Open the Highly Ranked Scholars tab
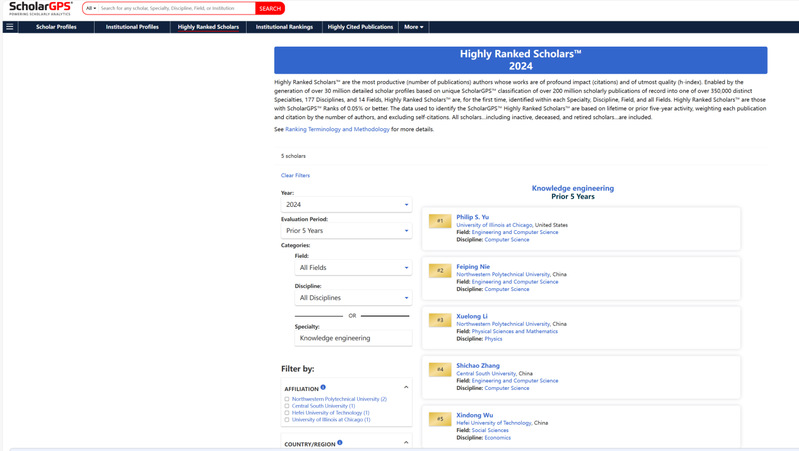Viewport: 799px width, 451px height. click(208, 27)
